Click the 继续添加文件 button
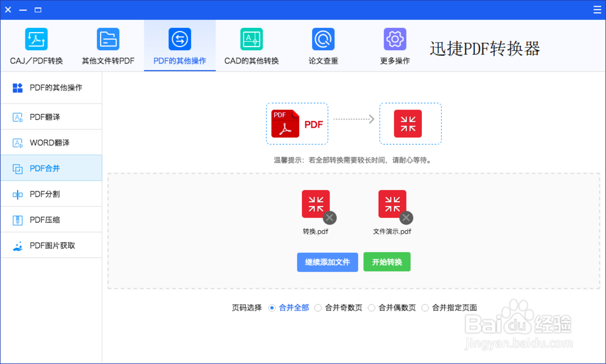This screenshot has height=364, width=606. [327, 262]
